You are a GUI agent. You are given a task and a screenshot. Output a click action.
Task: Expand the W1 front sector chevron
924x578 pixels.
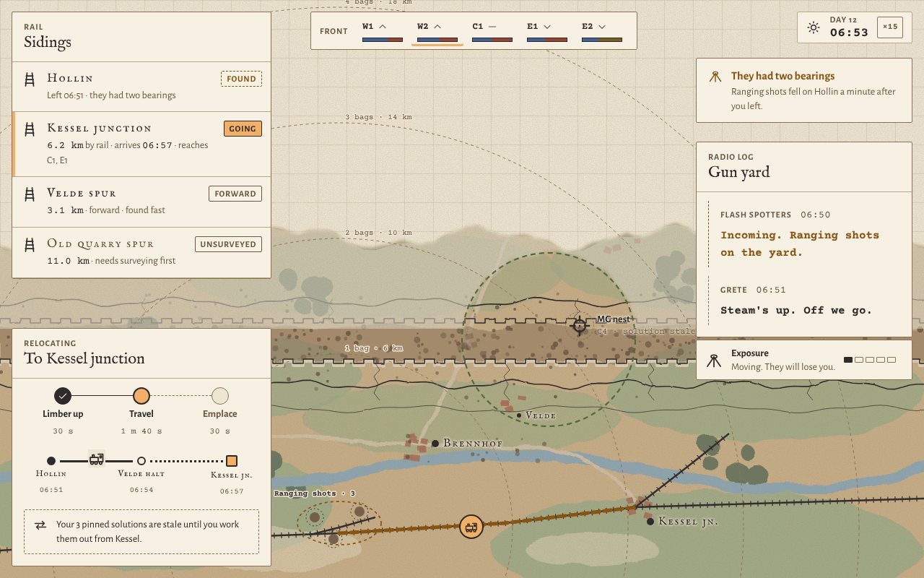click(383, 26)
